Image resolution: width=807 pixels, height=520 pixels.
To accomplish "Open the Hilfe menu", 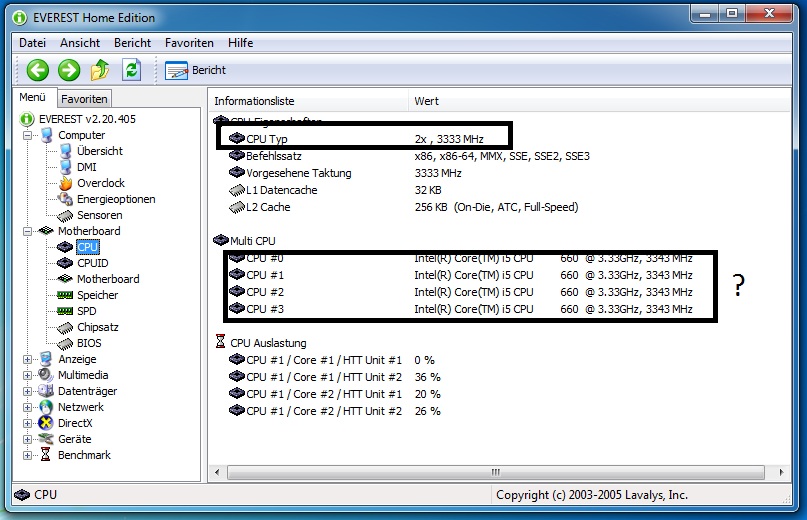I will click(240, 43).
